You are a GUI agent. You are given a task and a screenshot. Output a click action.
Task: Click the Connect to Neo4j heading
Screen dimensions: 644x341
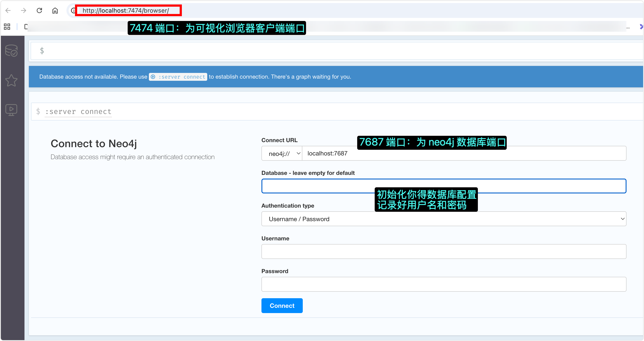pyautogui.click(x=94, y=144)
